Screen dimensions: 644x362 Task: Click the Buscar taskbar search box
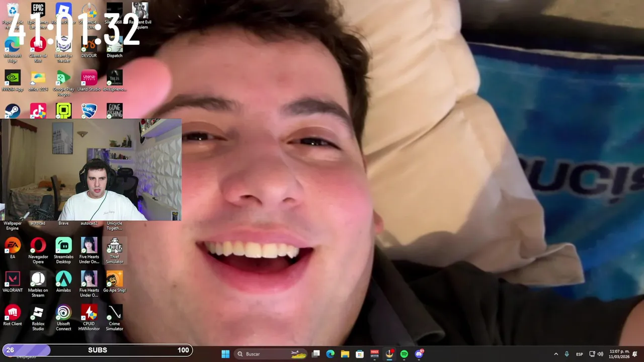272,354
